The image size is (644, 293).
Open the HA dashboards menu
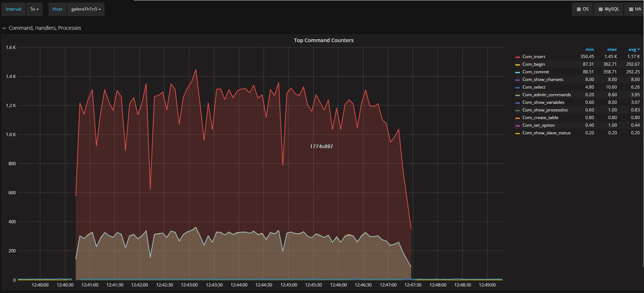tap(635, 9)
